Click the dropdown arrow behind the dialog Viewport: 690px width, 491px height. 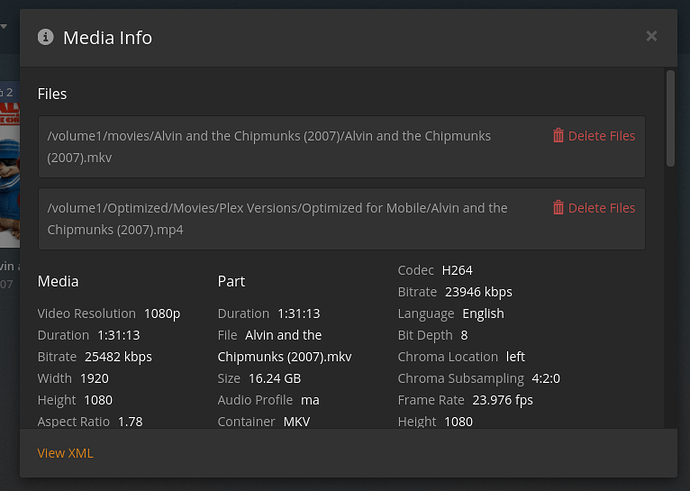click(x=4, y=27)
